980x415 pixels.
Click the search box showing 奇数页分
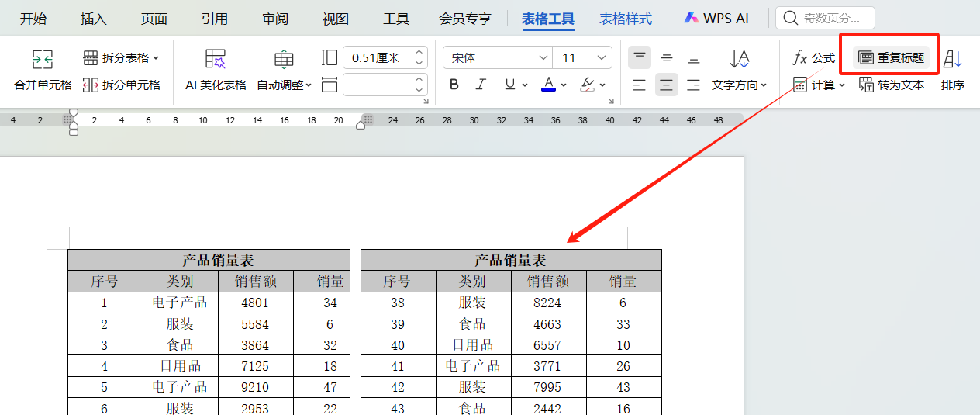click(825, 18)
